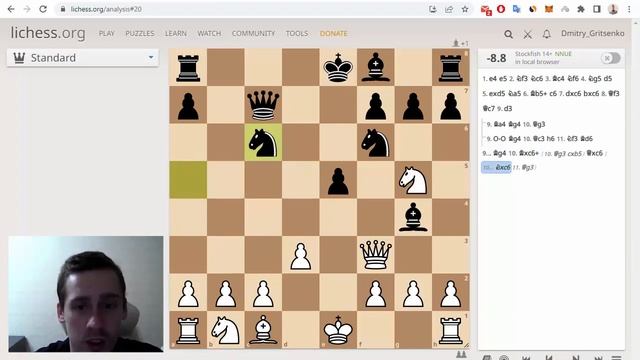
Task: Click the share page icon in address bar
Action: click(449, 9)
